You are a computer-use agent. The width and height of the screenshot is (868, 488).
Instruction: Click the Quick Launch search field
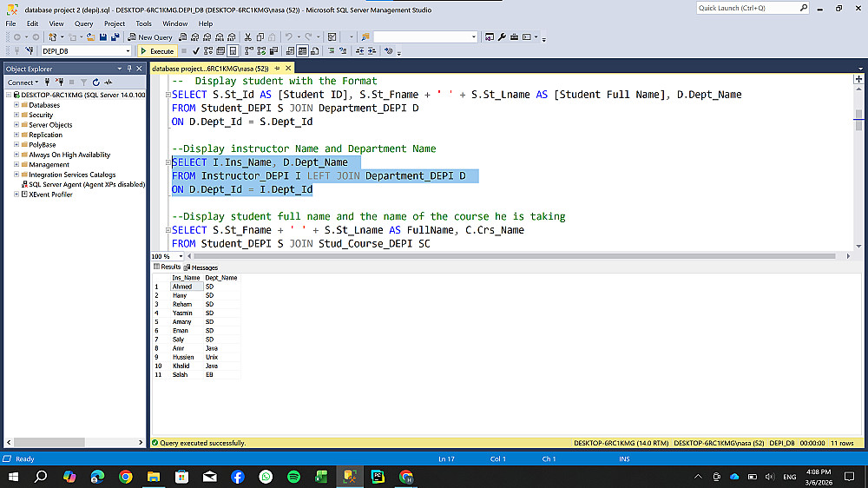pos(747,8)
